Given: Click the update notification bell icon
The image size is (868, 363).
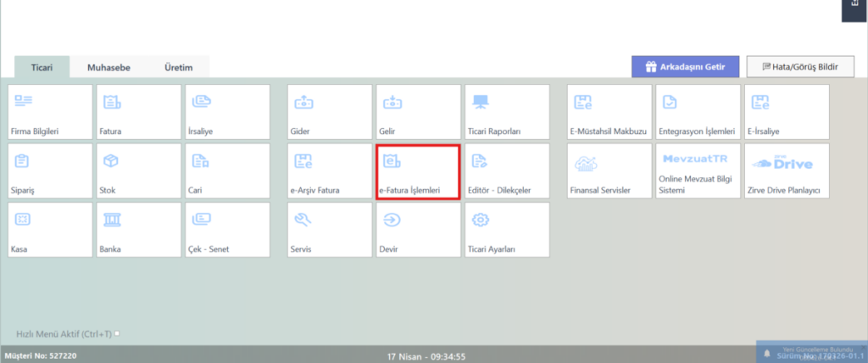Looking at the screenshot, I should (766, 353).
